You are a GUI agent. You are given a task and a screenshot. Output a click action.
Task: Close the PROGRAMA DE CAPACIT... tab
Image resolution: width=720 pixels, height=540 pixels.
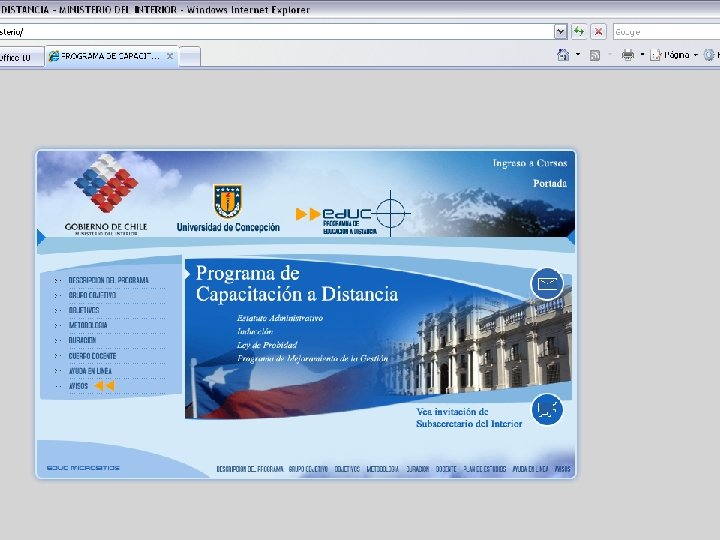coord(169,56)
